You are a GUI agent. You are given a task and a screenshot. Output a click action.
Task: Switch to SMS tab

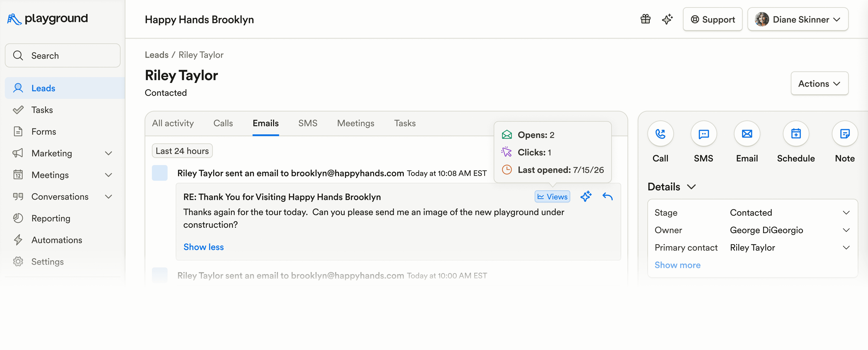pyautogui.click(x=308, y=123)
